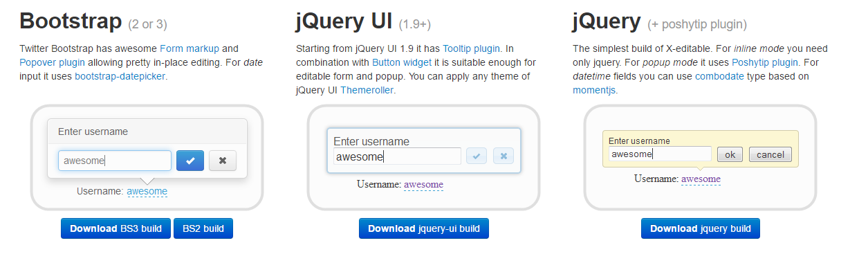
Task: Focus the Bootstrap username input field
Action: 115,161
